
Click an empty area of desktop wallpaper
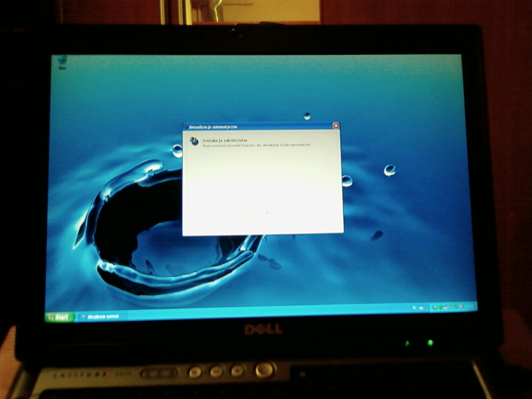[x=399, y=100]
